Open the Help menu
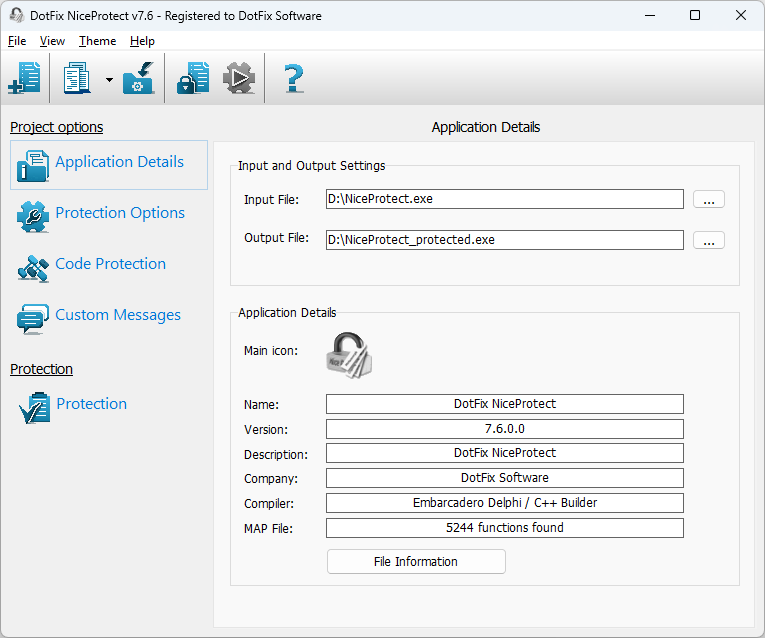This screenshot has width=765, height=638. point(142,41)
